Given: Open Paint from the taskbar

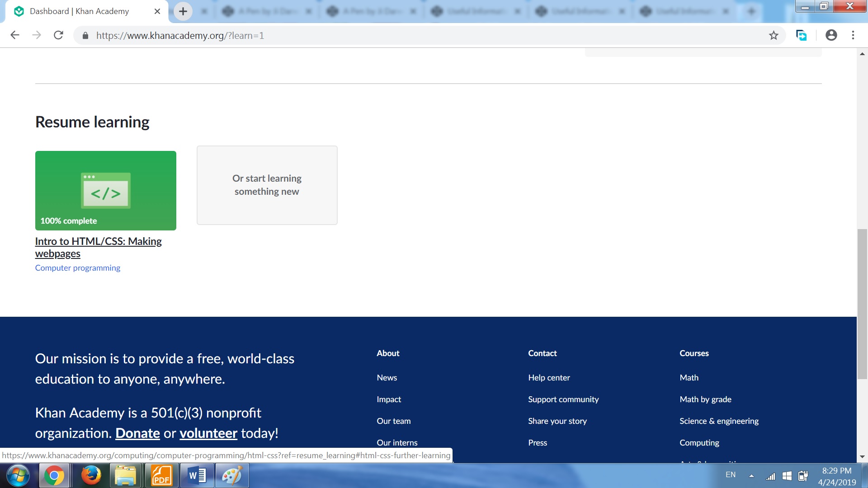Looking at the screenshot, I should (x=232, y=476).
